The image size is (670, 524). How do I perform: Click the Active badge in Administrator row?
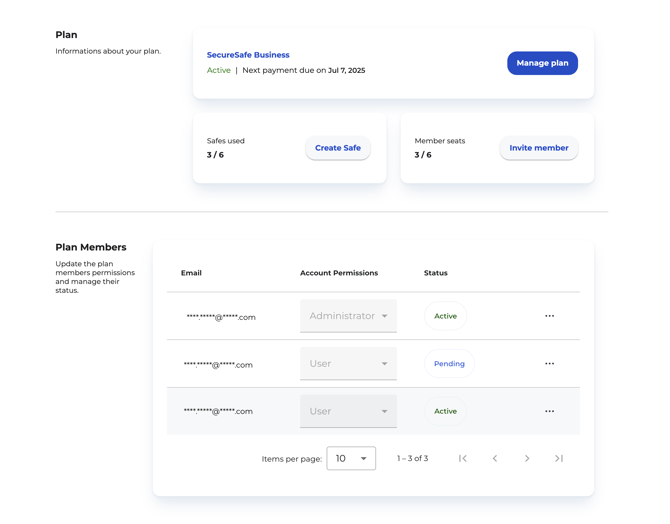click(445, 316)
